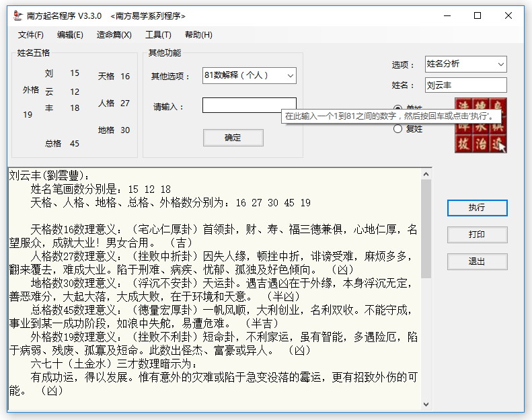The width and height of the screenshot is (532, 420).
Task: Click 天格 value 16
Action: click(x=125, y=76)
